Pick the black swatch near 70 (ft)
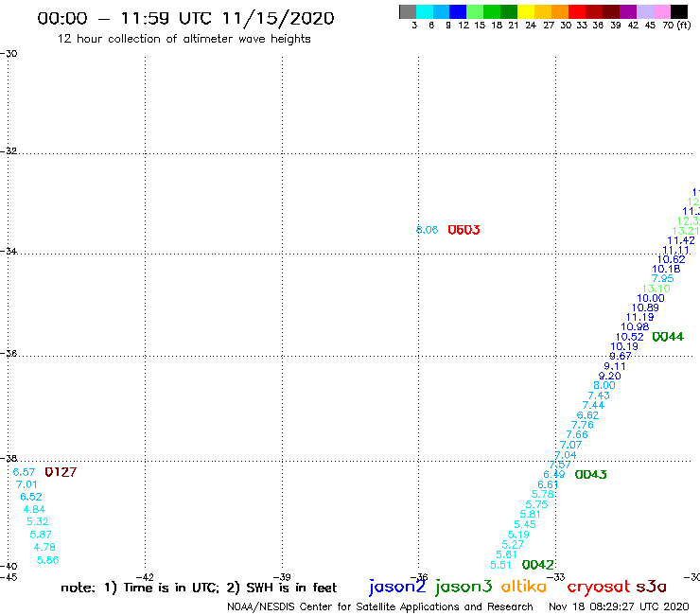 (x=678, y=11)
